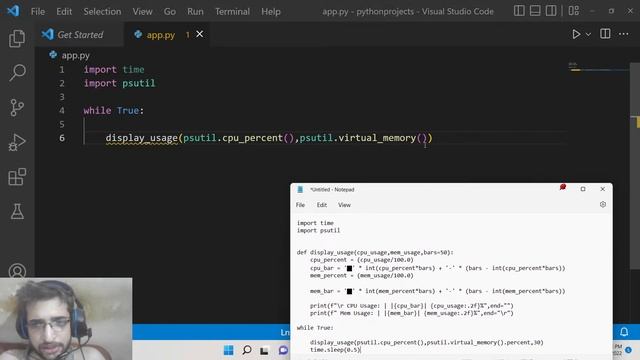This screenshot has width=640, height=360.
Task: Close the Notepad window
Action: pos(602,189)
